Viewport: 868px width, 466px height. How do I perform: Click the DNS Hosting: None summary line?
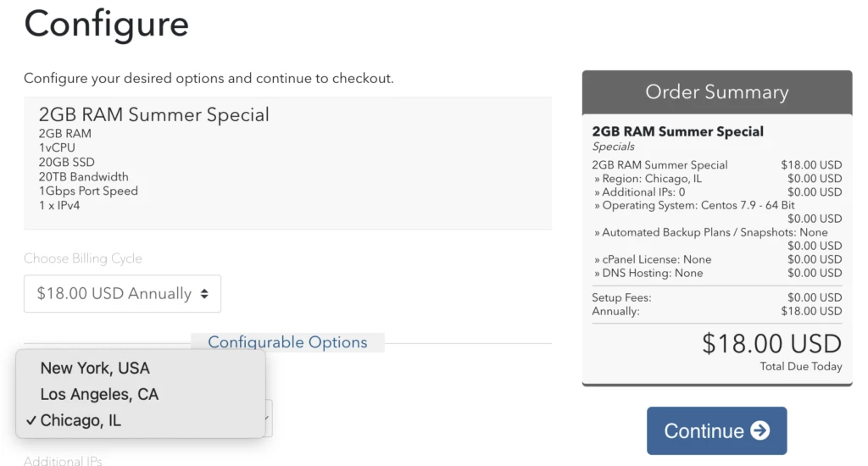(x=648, y=273)
